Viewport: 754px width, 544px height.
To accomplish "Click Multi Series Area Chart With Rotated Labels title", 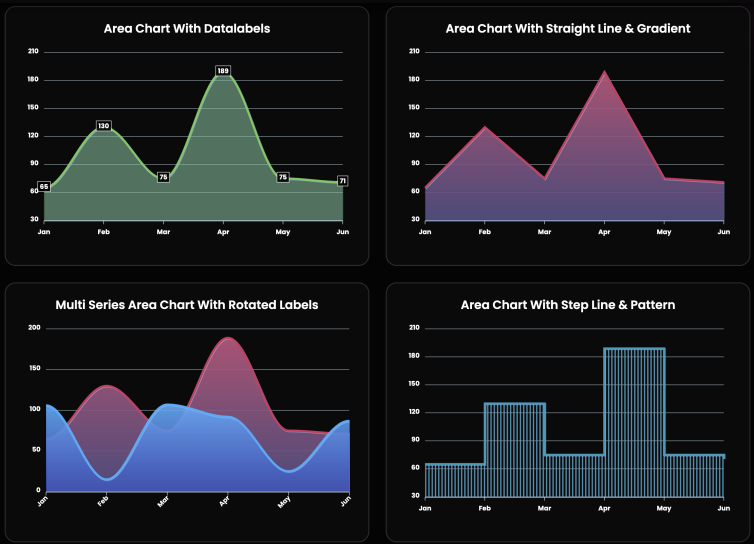I will tap(187, 305).
